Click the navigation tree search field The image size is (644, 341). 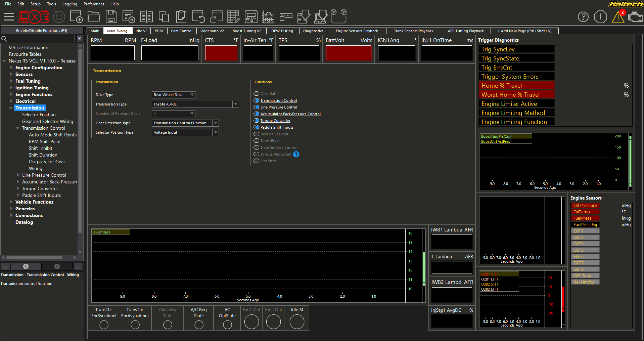pos(42,39)
